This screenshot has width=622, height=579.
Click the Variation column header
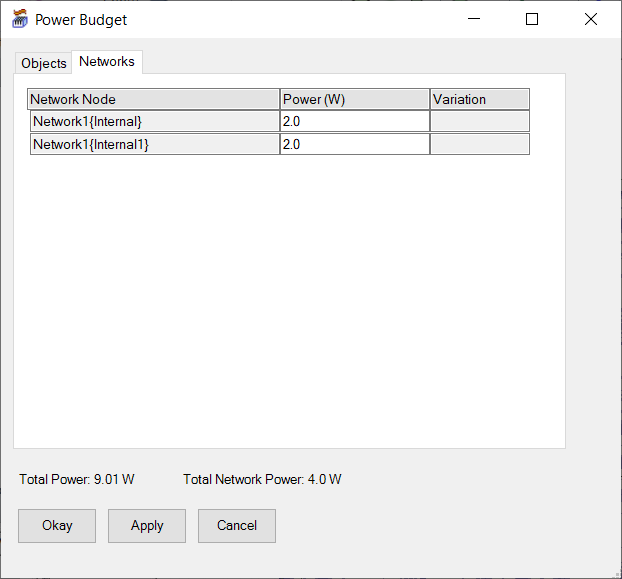click(x=479, y=99)
